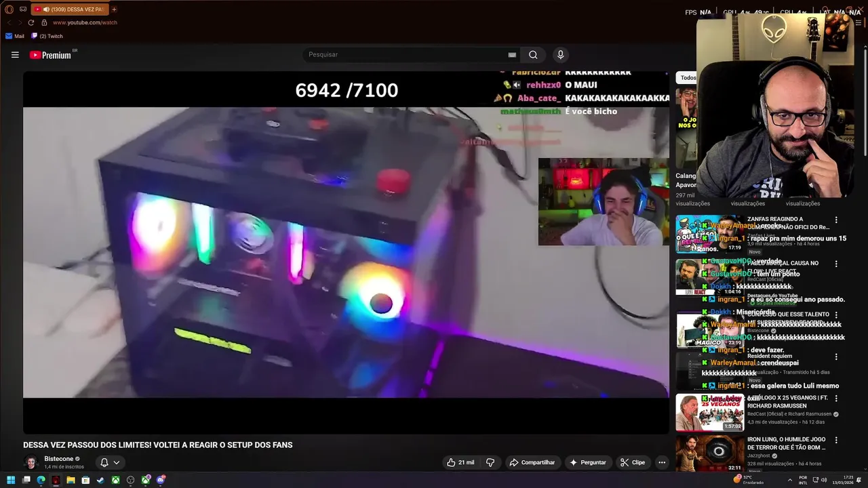Screen dimensions: 868x488
Task: Open OBS Studio from the taskbar
Action: tap(131, 480)
